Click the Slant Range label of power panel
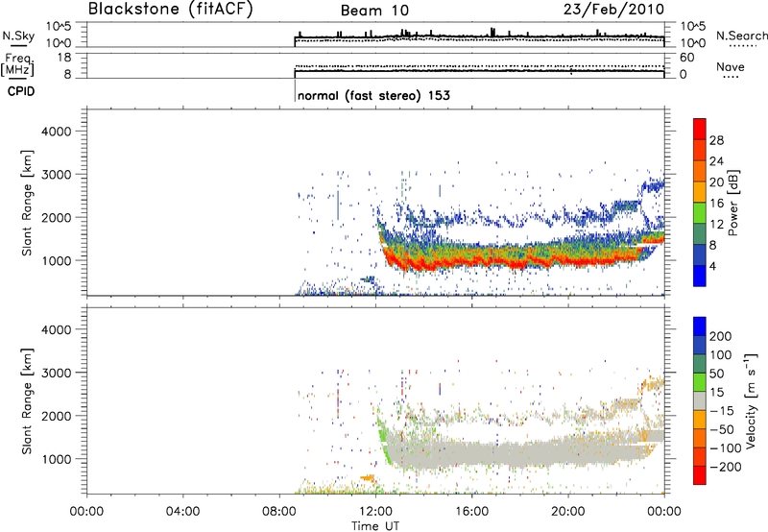This screenshot has width=768, height=532. tap(27, 203)
